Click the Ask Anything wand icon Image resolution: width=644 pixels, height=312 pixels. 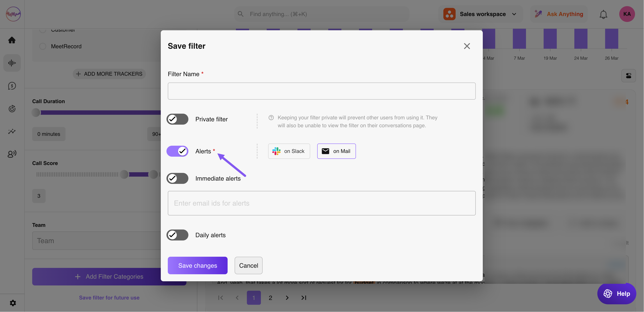[x=538, y=14]
